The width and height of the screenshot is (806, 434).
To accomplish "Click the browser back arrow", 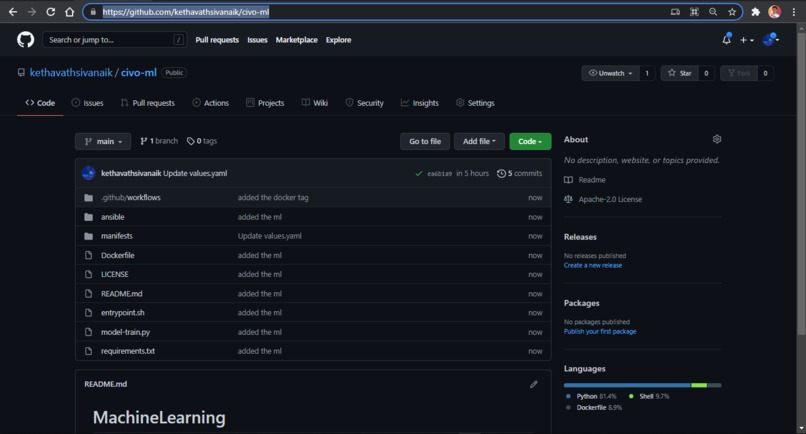I will pos(13,12).
